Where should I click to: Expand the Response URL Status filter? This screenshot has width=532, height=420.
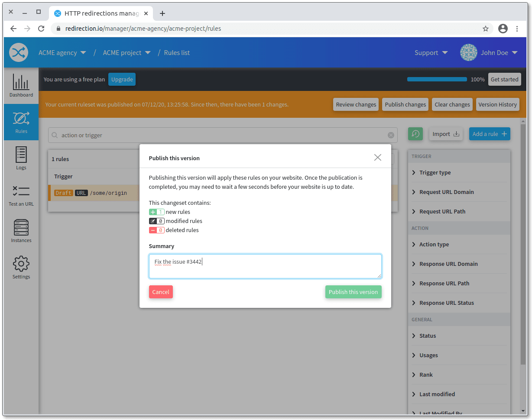pos(446,303)
